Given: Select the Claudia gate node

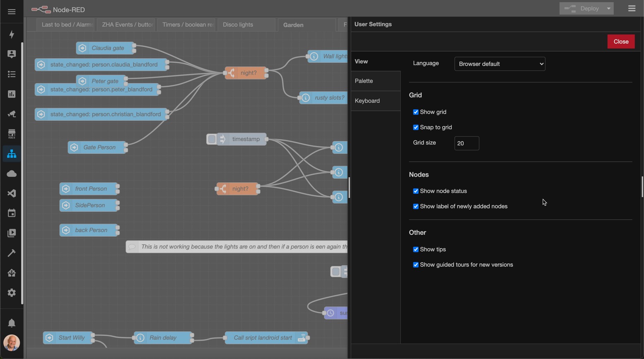Looking at the screenshot, I should point(105,48).
